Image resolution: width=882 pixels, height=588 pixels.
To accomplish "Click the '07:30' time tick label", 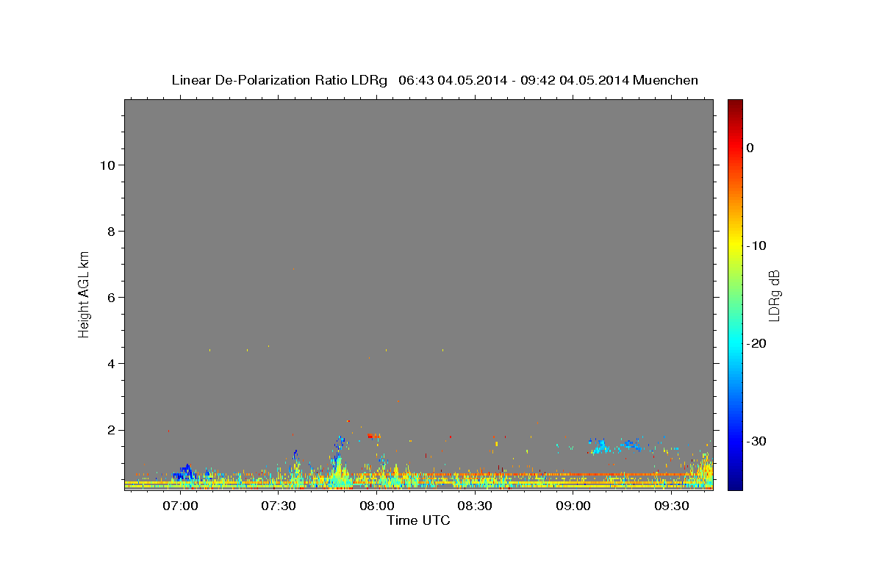I will [279, 506].
